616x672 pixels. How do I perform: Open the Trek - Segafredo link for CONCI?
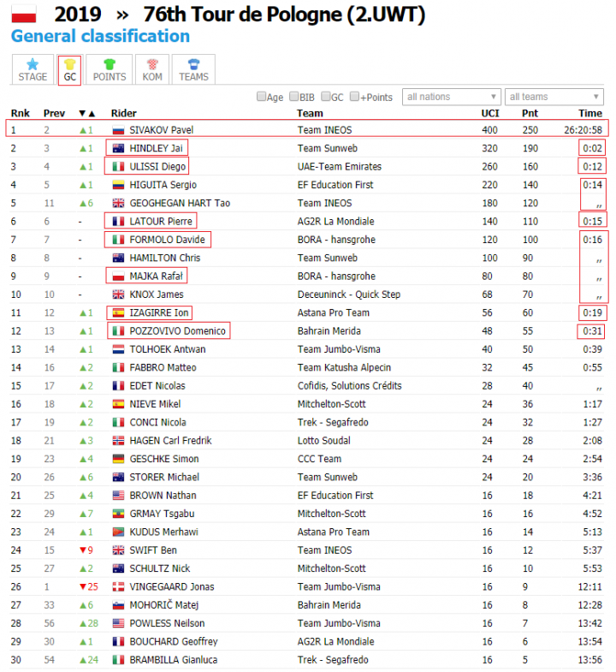333,422
